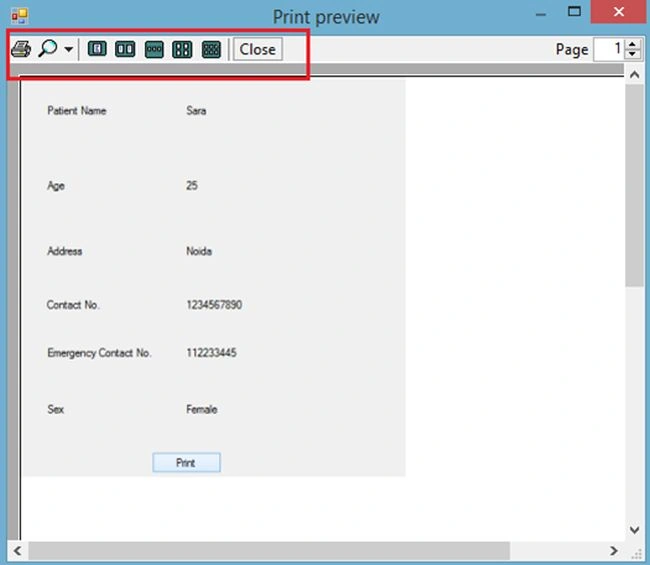Click the number 112233445
Viewport: 650px width, 565px height.
pos(211,353)
